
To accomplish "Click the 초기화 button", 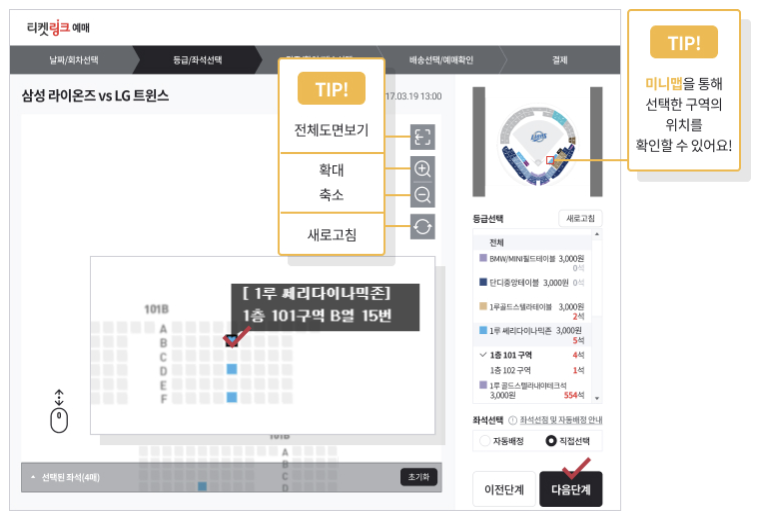I will coord(419,477).
